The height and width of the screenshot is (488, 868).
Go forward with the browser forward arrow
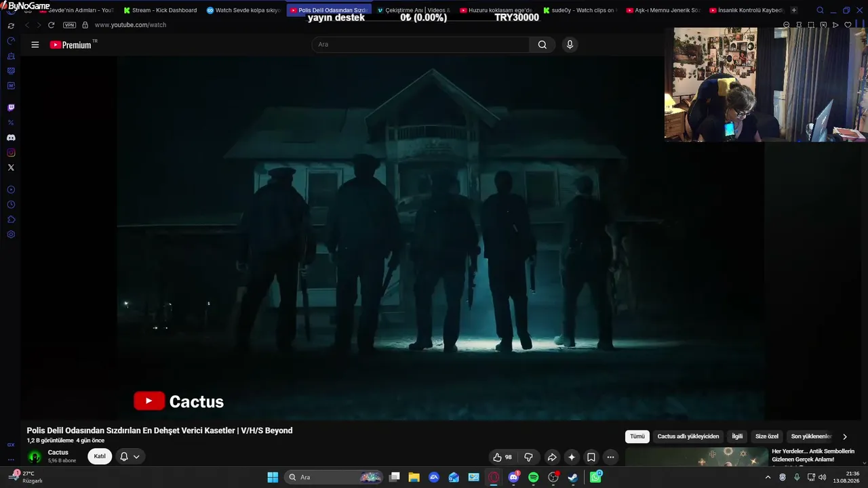[39, 25]
